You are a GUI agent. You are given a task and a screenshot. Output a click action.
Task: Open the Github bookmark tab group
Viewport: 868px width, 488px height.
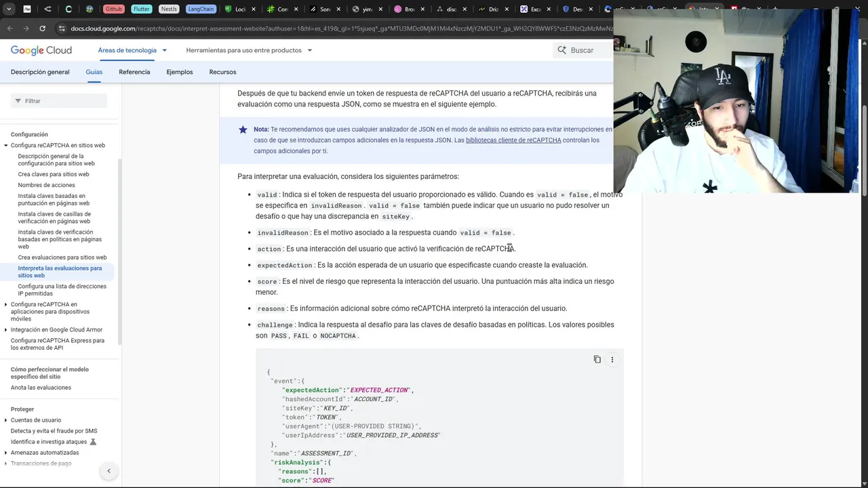(x=113, y=9)
